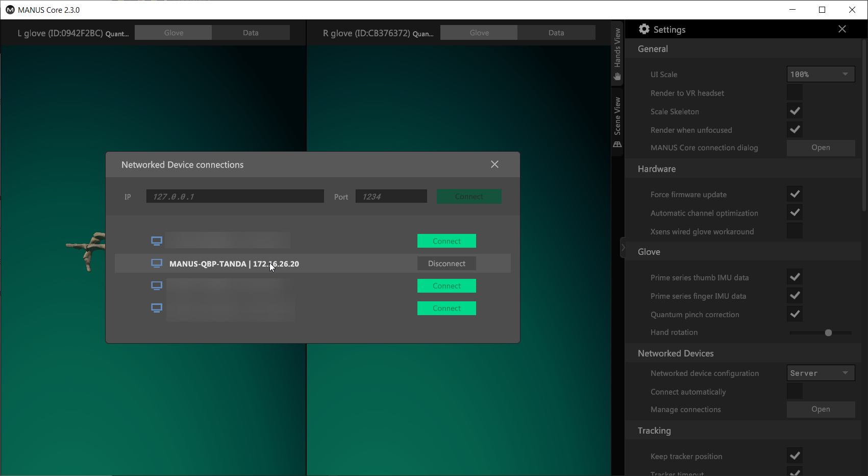Image resolution: width=868 pixels, height=476 pixels.
Task: Disable Quantum pinch correction
Action: click(x=795, y=314)
